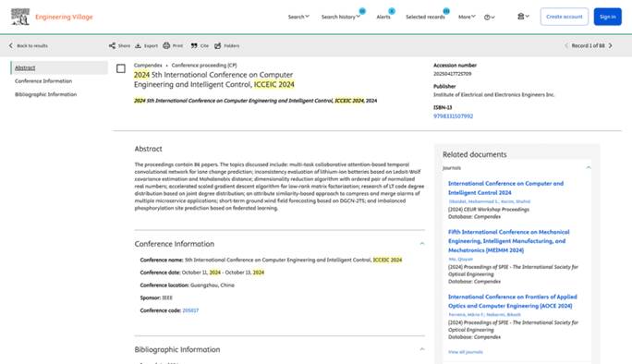Click the Sign in button

click(x=607, y=17)
